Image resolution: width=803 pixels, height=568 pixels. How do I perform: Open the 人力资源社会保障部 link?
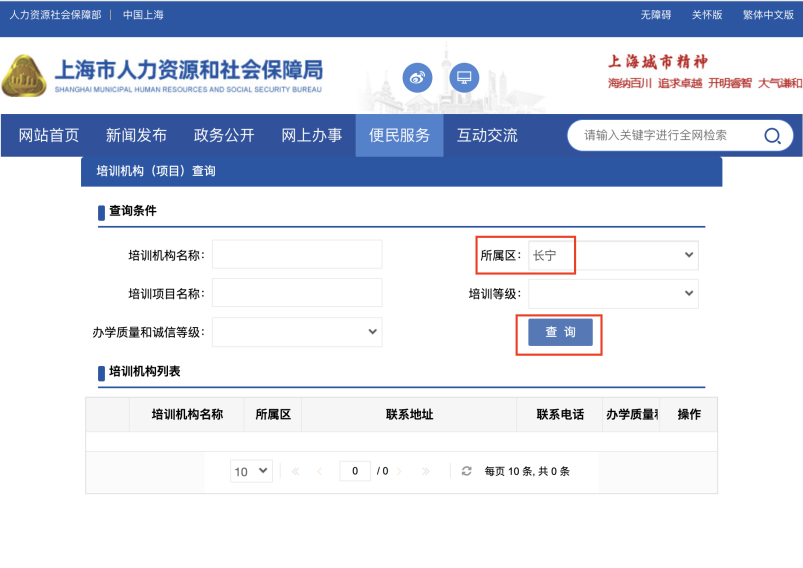pyautogui.click(x=55, y=15)
